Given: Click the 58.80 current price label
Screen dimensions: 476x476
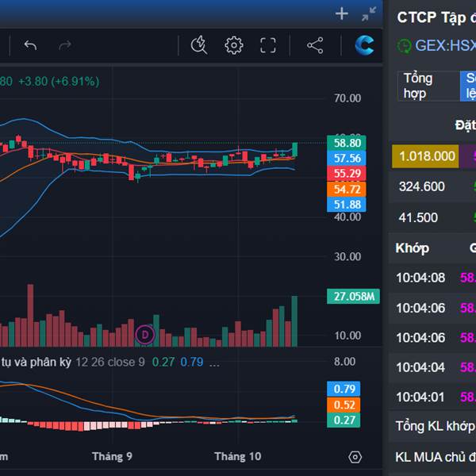Looking at the screenshot, I should [347, 143].
